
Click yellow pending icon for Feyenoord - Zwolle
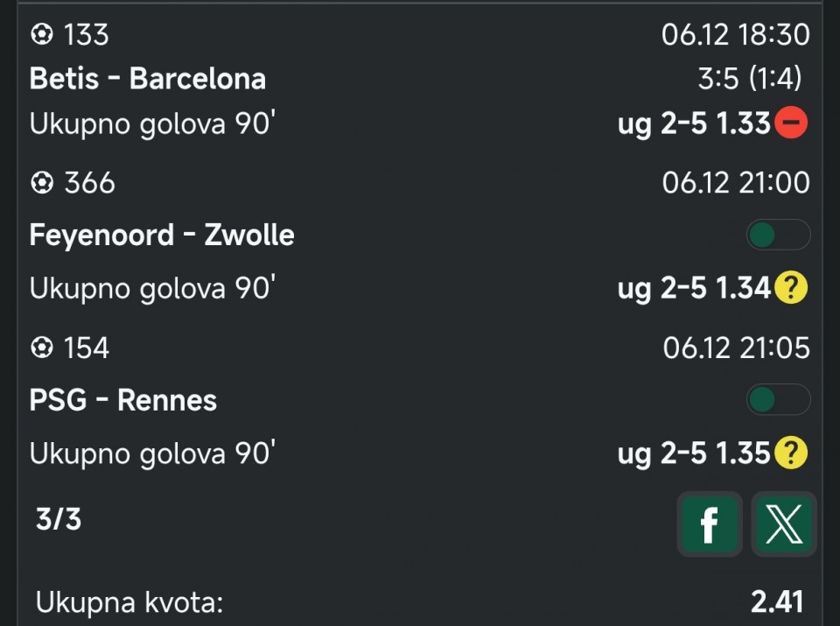(791, 288)
